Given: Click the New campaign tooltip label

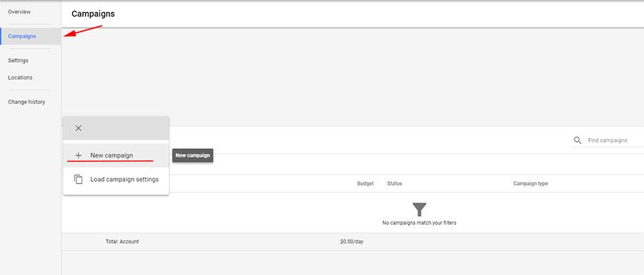Looking at the screenshot, I should click(x=192, y=155).
